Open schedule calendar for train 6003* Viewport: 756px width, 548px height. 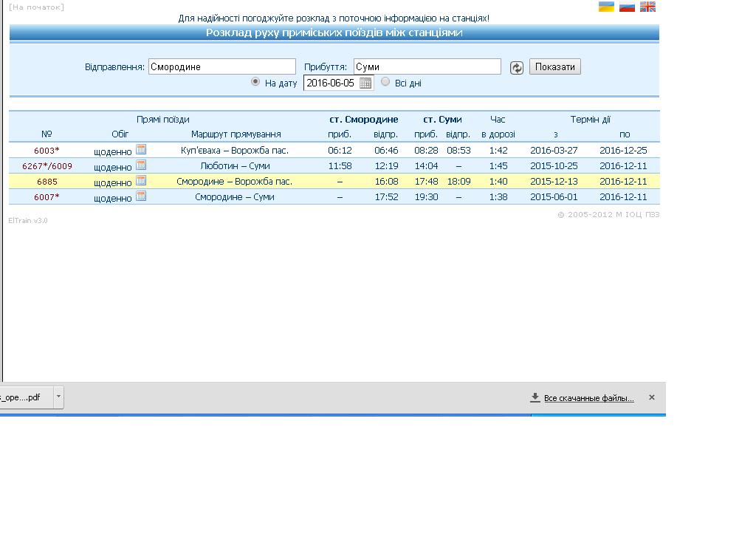(141, 149)
